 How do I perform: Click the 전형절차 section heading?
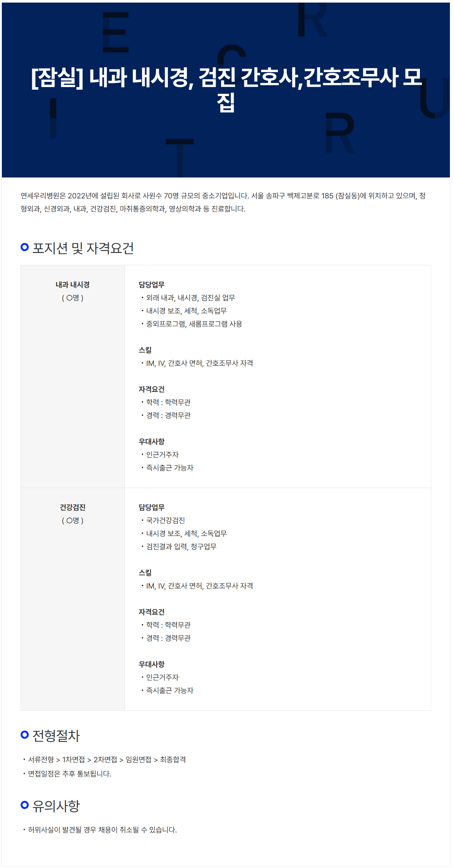click(56, 736)
